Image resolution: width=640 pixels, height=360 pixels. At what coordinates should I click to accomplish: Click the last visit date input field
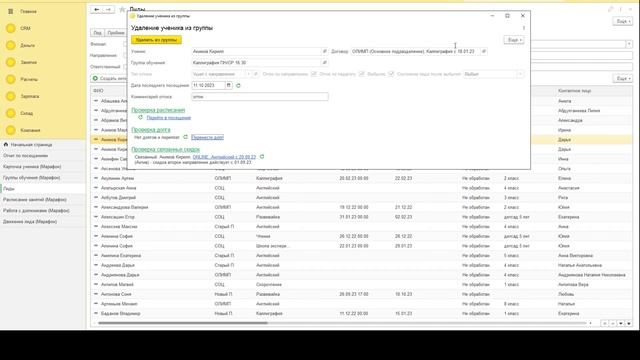tap(208, 85)
